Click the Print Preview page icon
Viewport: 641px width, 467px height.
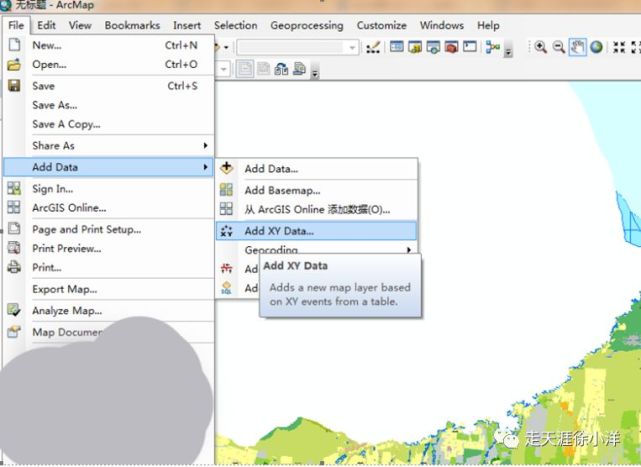pos(14,248)
